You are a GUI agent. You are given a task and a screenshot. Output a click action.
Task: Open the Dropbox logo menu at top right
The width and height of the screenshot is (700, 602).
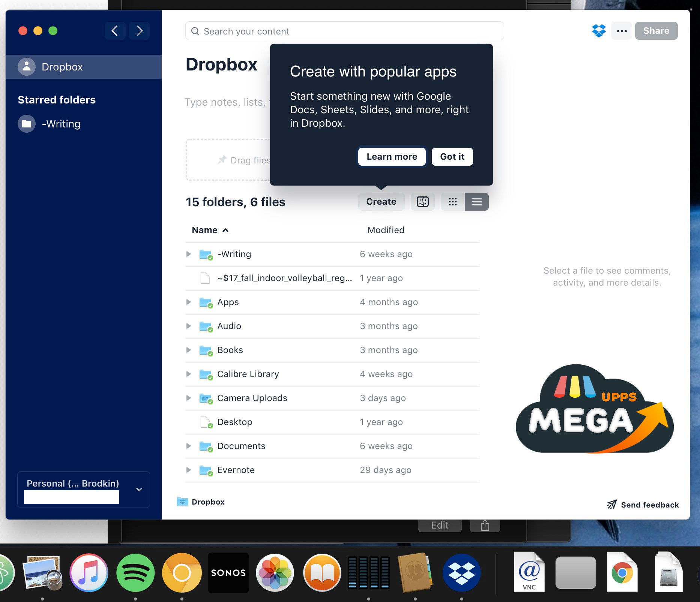(x=599, y=31)
